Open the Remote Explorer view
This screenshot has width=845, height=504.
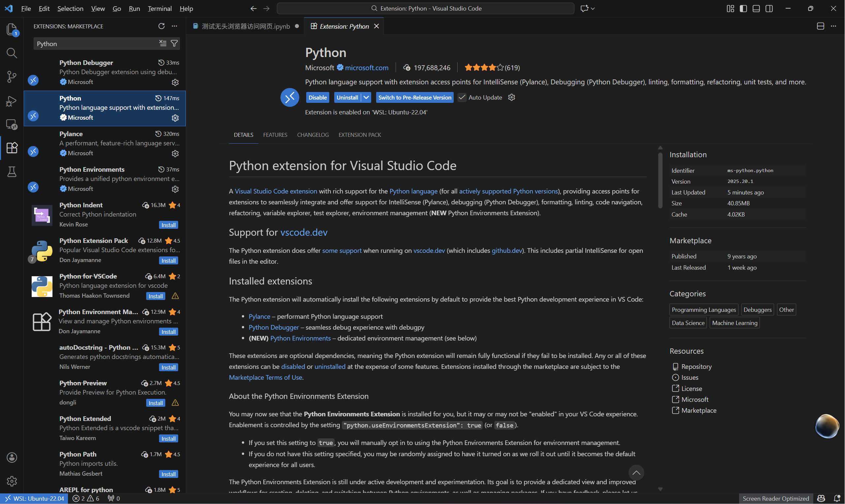coord(12,124)
